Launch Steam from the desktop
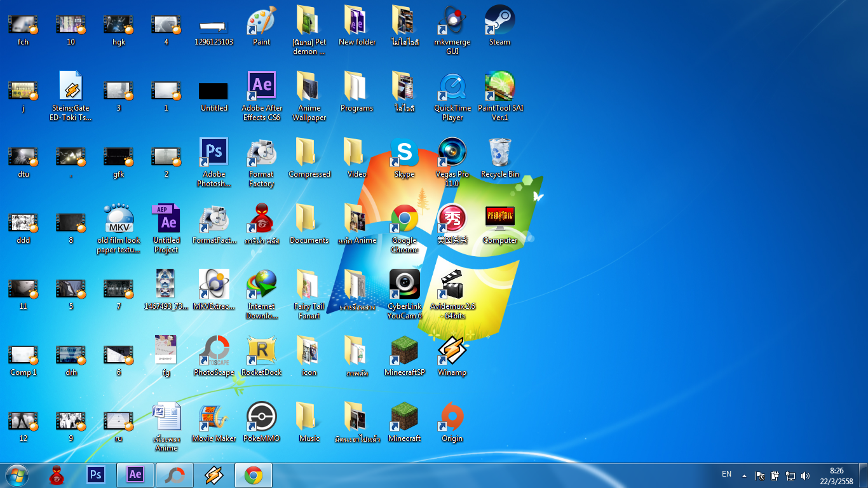868x488 pixels. point(499,26)
